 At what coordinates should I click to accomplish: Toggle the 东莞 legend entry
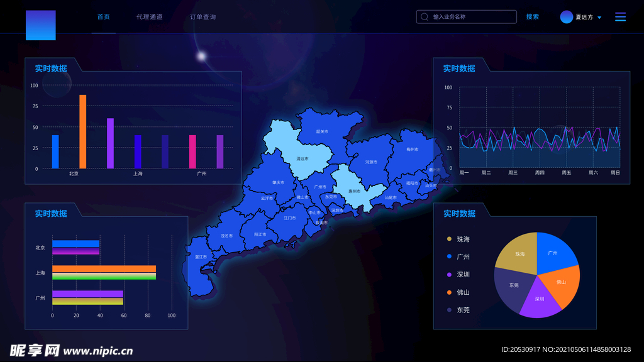458,310
